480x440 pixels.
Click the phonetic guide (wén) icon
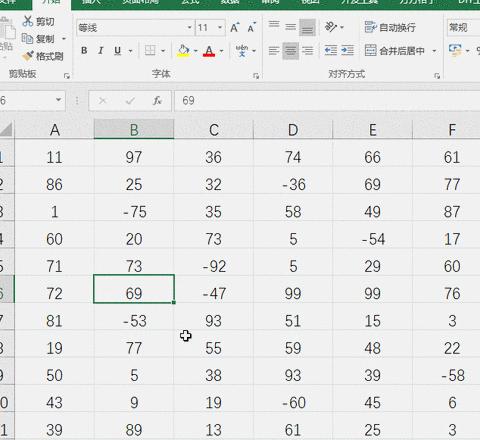pos(242,51)
